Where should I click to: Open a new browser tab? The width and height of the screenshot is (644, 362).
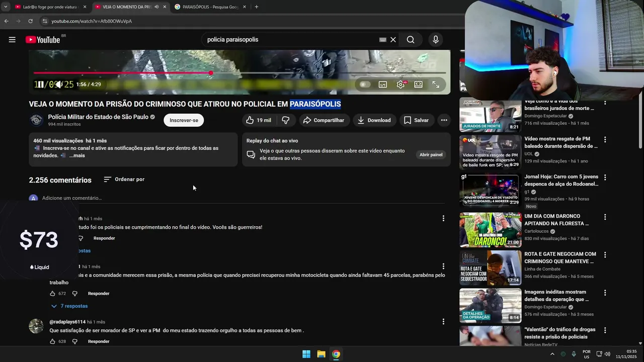(257, 7)
